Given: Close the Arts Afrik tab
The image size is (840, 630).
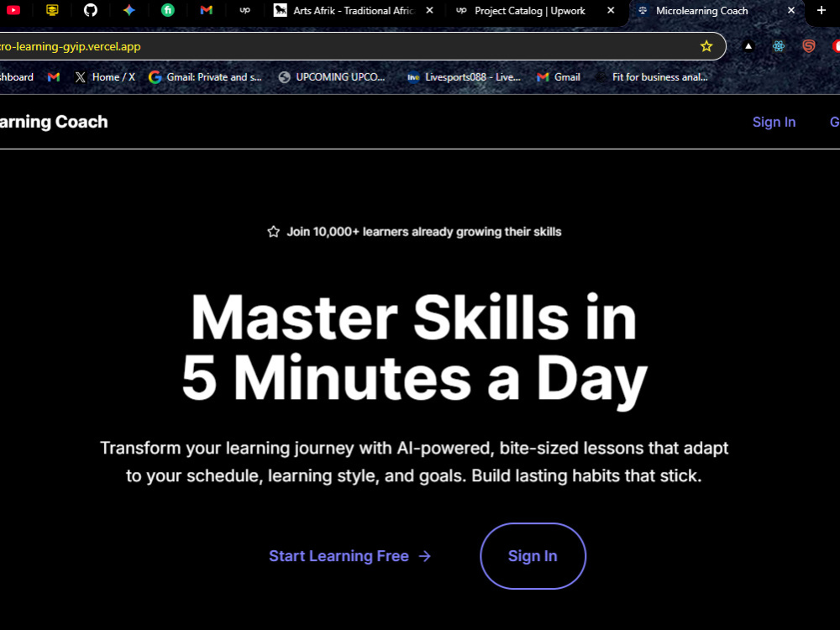Looking at the screenshot, I should click(x=429, y=10).
